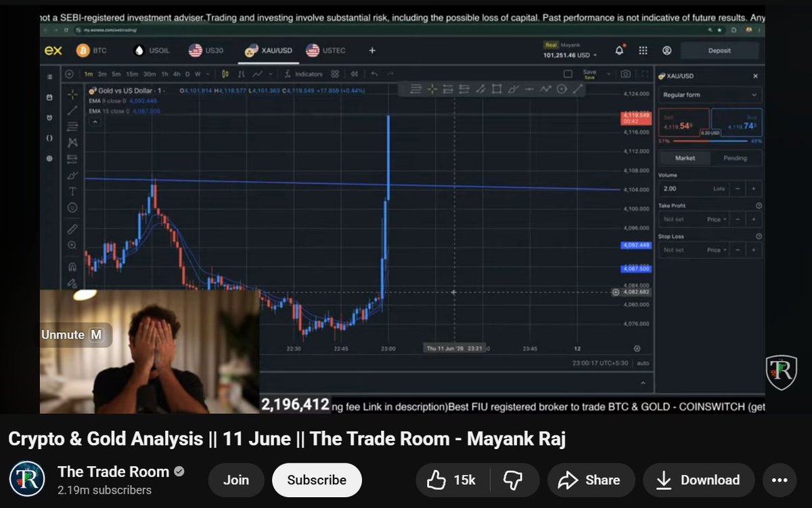This screenshot has height=508, width=812.
Task: Open the emoji sticker tool
Action: pyautogui.click(x=72, y=208)
